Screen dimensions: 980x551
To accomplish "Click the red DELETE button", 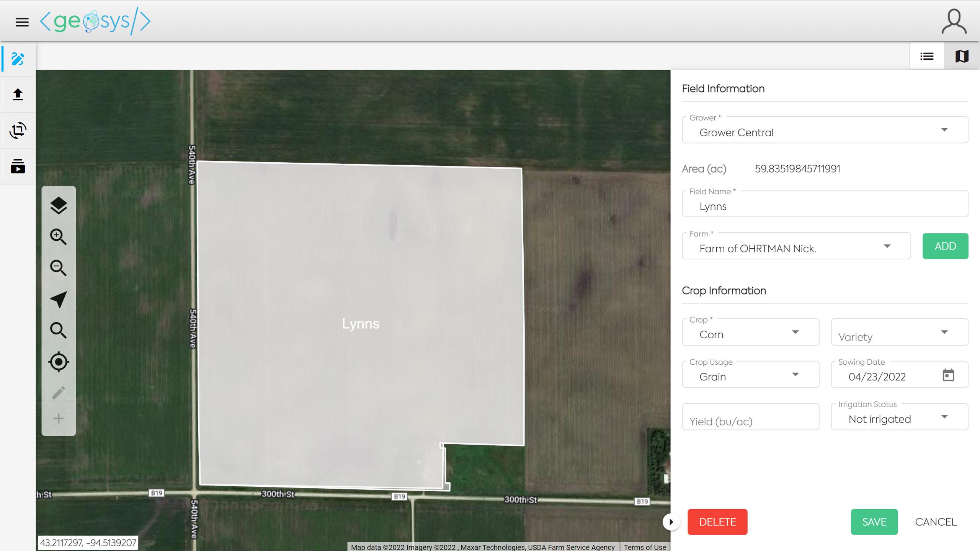I will tap(717, 522).
